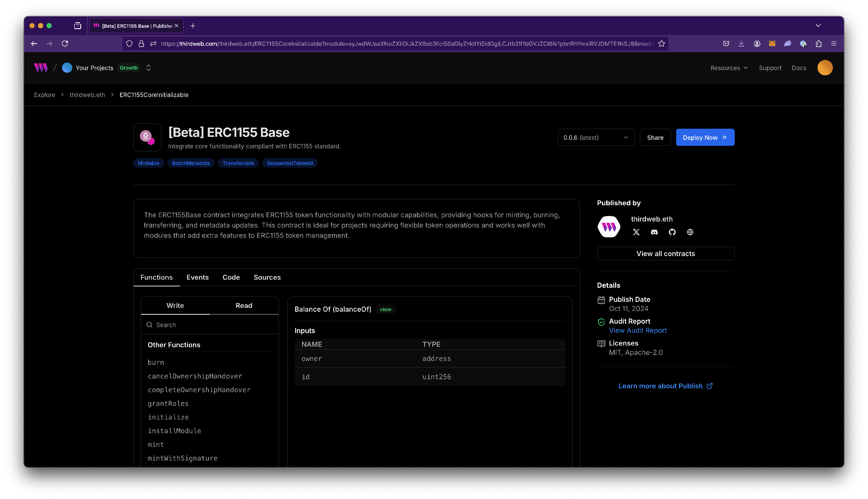Screen dimensions: 868x499
Task: Open the View Audit Report link
Action: click(x=638, y=330)
